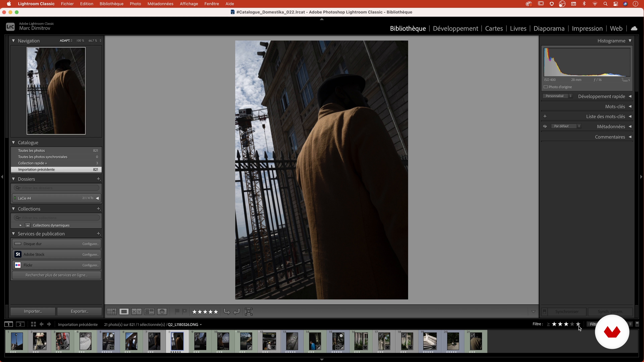The width and height of the screenshot is (644, 362).
Task: Set toolbar rating to three stars
Action: pos(205,312)
